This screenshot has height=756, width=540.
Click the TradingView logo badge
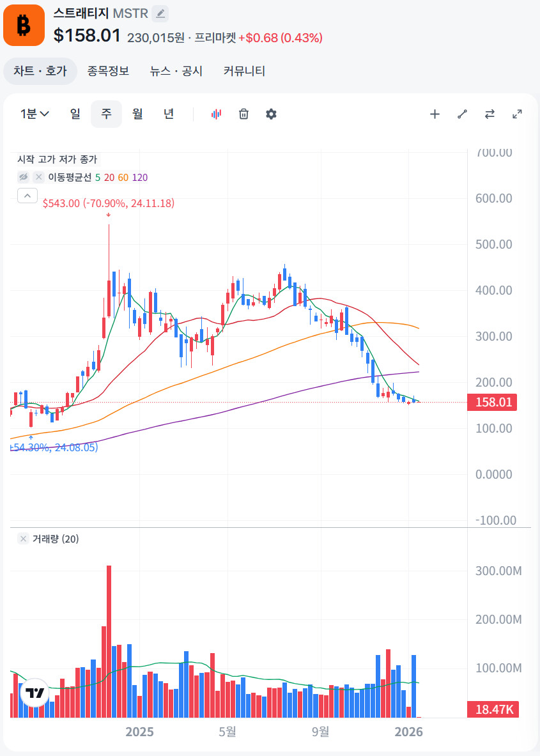coord(35,693)
